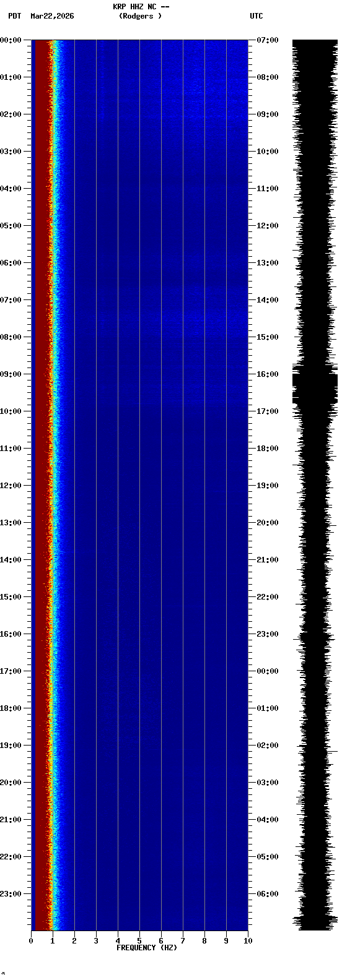Image resolution: width=342 pixels, height=980 pixels.
Task: Click the frequency axis label '2'
Action: (74, 941)
